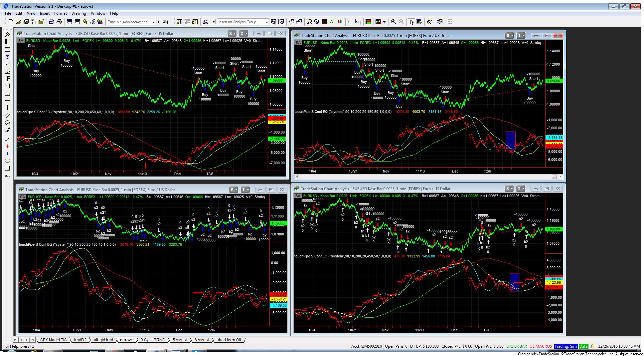Click green 1.09600 price label in top-left chart
Viewport: 644px width, 356px height.
click(277, 80)
